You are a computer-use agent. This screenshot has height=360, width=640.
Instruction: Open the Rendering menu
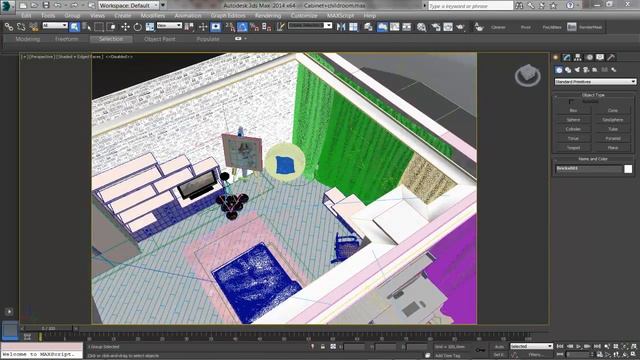(x=268, y=16)
